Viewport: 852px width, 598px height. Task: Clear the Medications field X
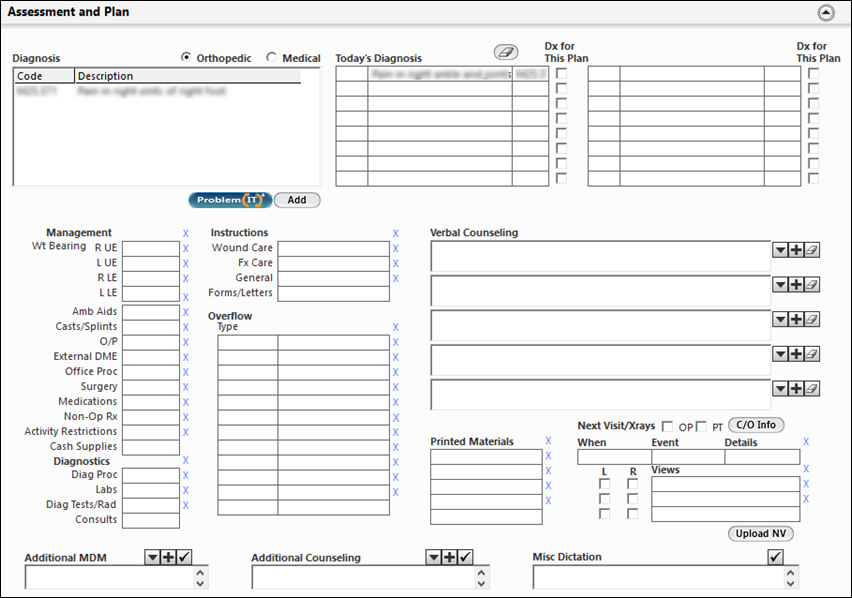pyautogui.click(x=186, y=402)
